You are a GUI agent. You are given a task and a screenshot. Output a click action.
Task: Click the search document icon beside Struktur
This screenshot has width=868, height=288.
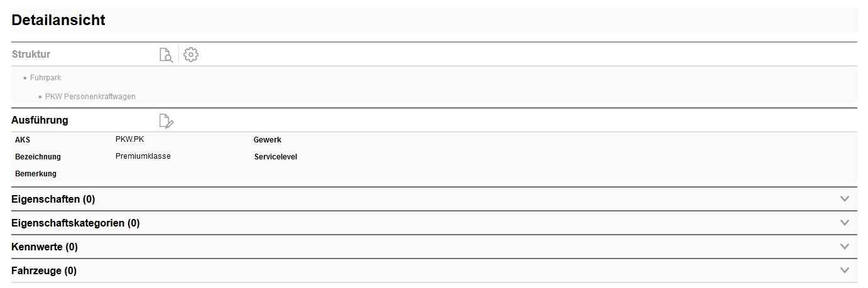coord(166,55)
